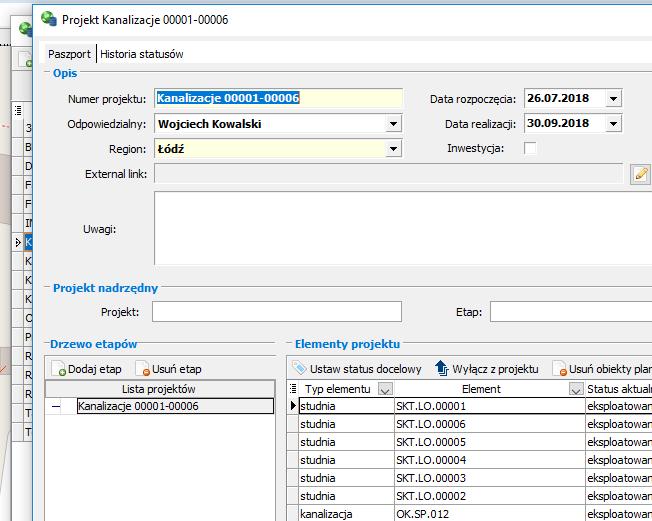
Task: Click Status aktualny column header
Action: pyautogui.click(x=619, y=389)
